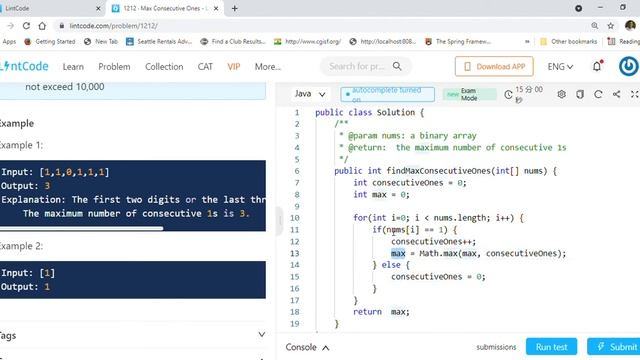
Task: Click the Example 1 horizontal scrollbar
Action: tap(82, 229)
